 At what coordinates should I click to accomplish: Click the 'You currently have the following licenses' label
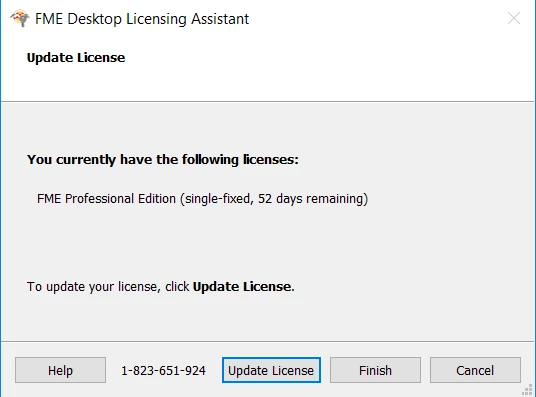coord(163,159)
